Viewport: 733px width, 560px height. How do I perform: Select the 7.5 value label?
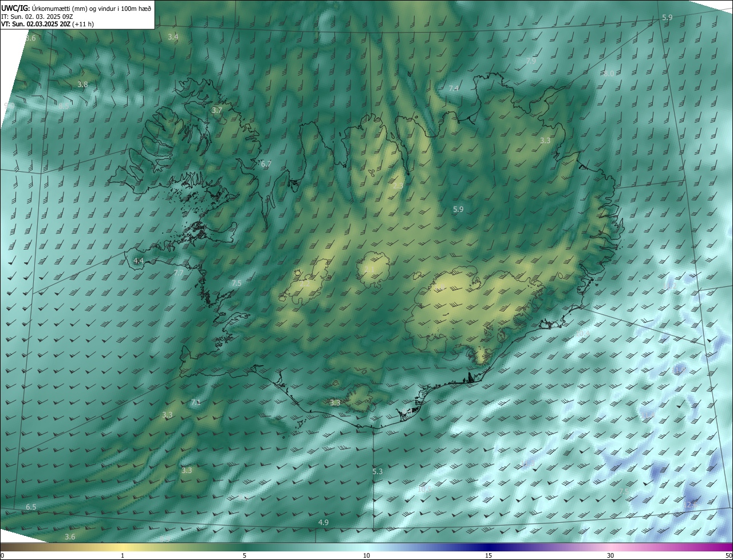[x=237, y=283]
